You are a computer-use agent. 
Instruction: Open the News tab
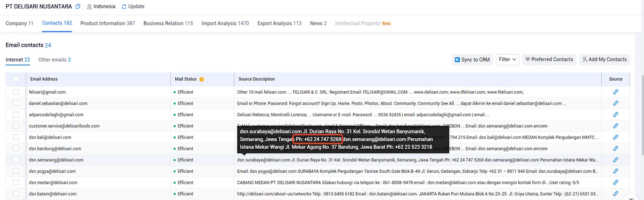[318, 23]
